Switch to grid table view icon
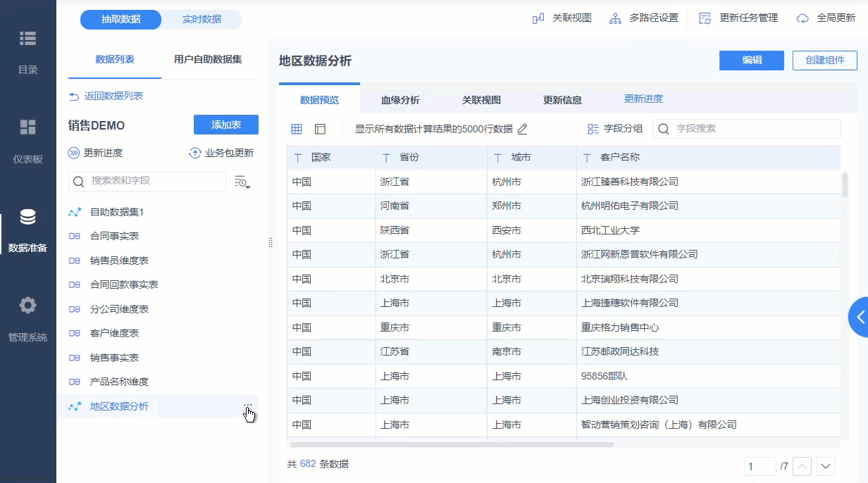This screenshot has height=483, width=868. 297,129
